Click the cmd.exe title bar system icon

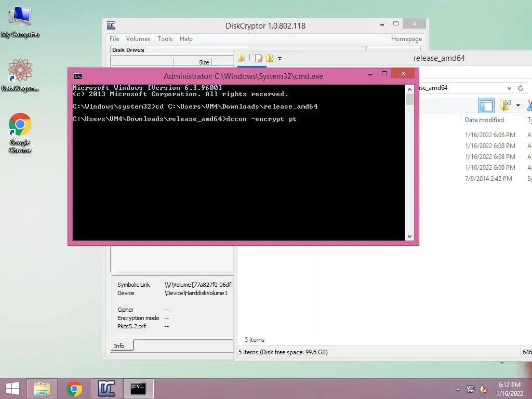[x=78, y=76]
